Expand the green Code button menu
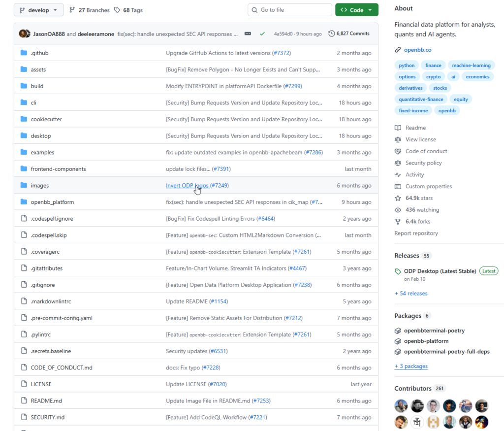Screen dimensions: 504x431 tap(356, 10)
